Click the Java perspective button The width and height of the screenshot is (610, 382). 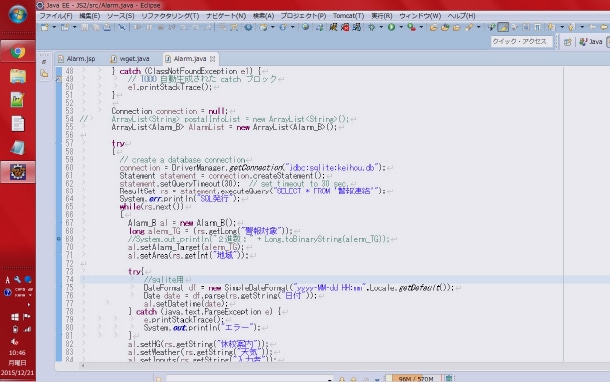click(591, 42)
